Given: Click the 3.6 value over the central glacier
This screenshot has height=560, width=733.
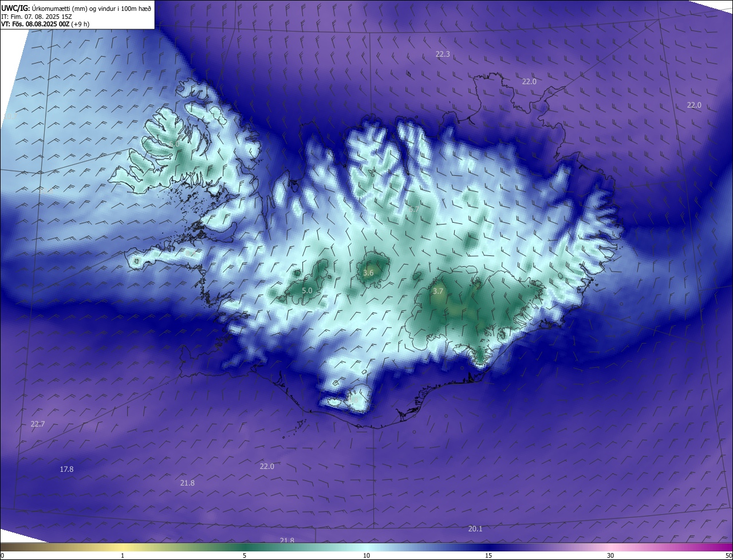Looking at the screenshot, I should point(368,273).
